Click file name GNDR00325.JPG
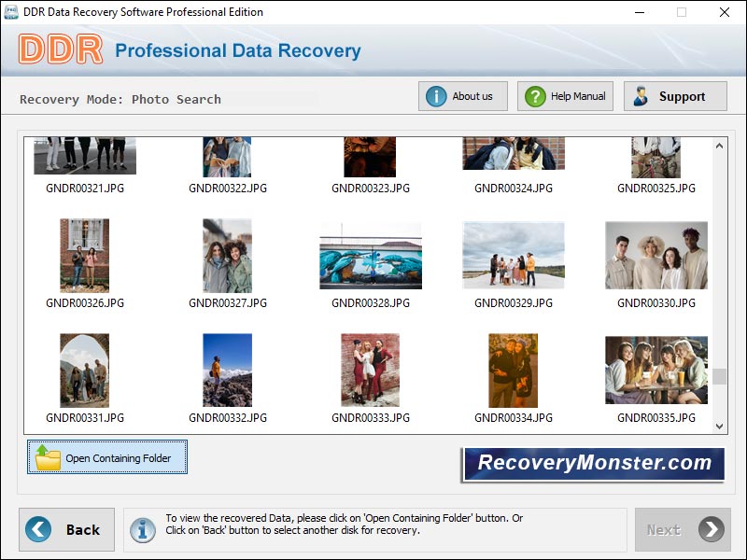The height and width of the screenshot is (560, 747). click(x=656, y=189)
